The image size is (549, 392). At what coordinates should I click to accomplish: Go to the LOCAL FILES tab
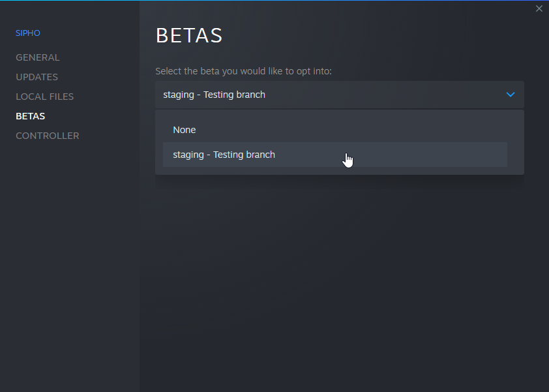coord(44,97)
